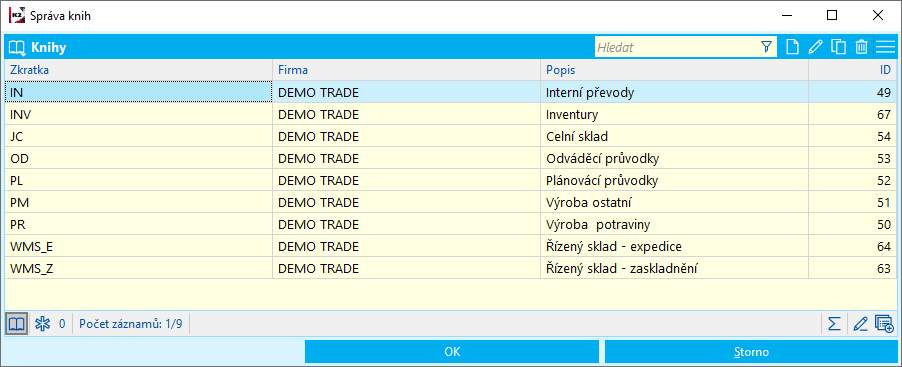Click the delete trash icon
Image resolution: width=902 pixels, height=367 pixels.
tap(861, 47)
